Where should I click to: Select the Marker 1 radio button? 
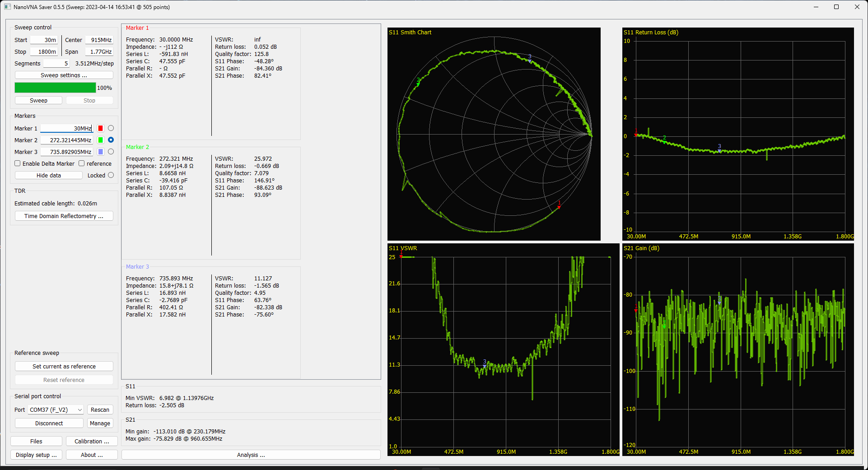[111, 128]
